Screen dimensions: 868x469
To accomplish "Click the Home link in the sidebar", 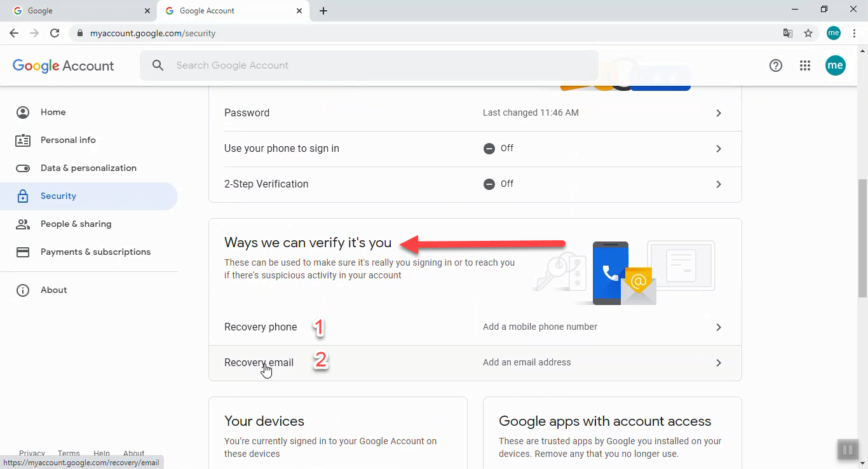I will (x=53, y=112).
